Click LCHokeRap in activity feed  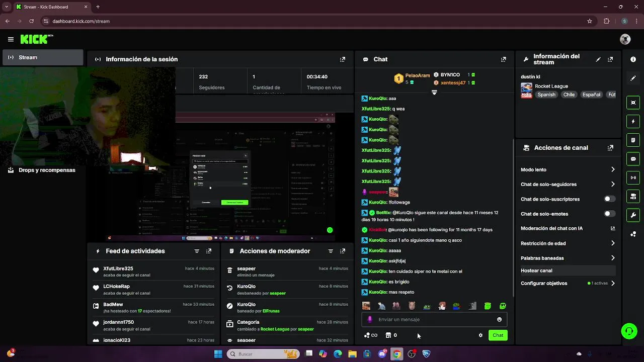click(116, 287)
